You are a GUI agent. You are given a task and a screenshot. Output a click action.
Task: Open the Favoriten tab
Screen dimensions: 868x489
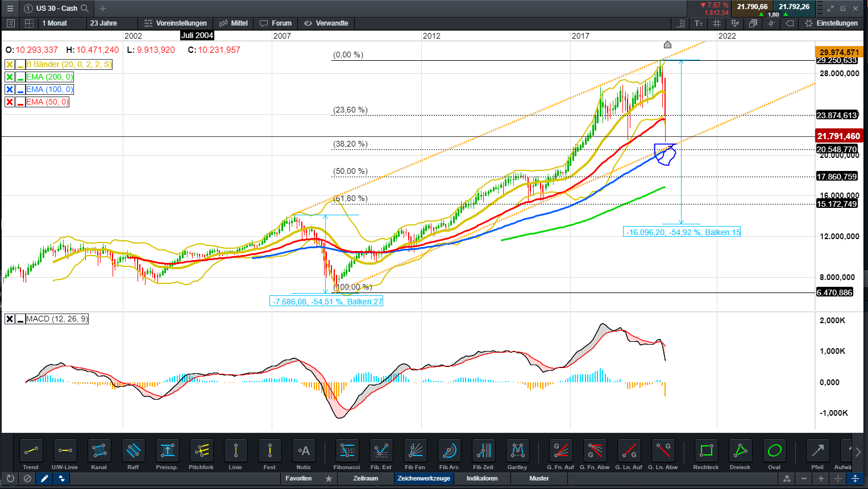pyautogui.click(x=298, y=479)
